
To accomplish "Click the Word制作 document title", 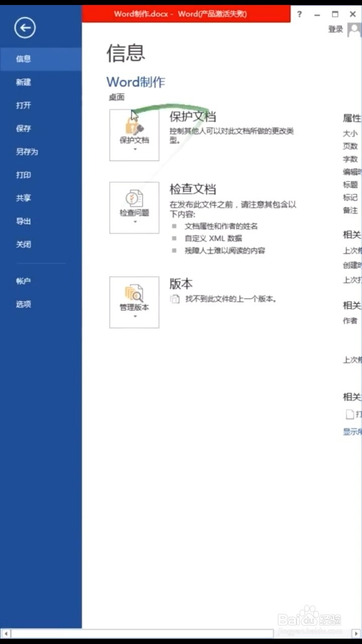I will coord(136,82).
